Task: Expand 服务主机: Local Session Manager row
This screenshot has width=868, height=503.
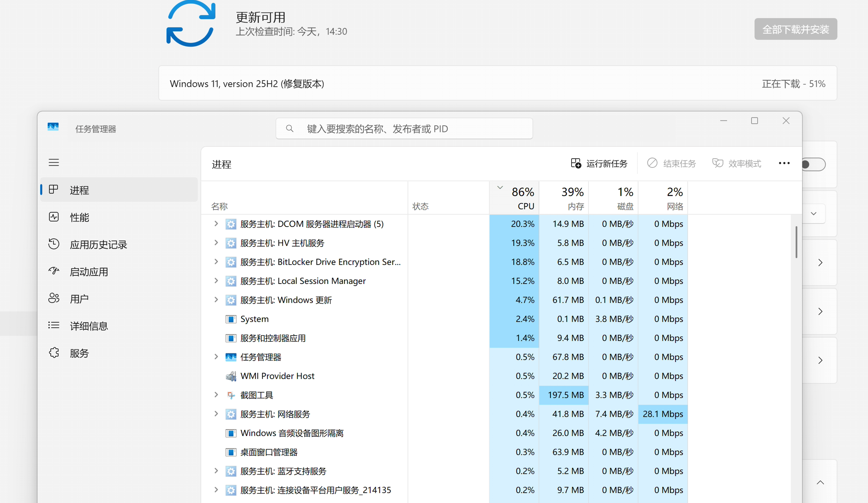Action: (x=216, y=281)
